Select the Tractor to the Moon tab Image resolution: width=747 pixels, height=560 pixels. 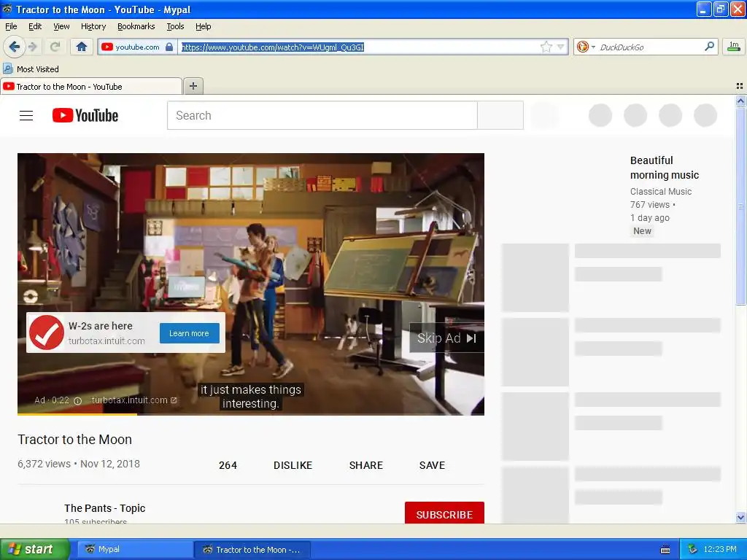[91, 86]
